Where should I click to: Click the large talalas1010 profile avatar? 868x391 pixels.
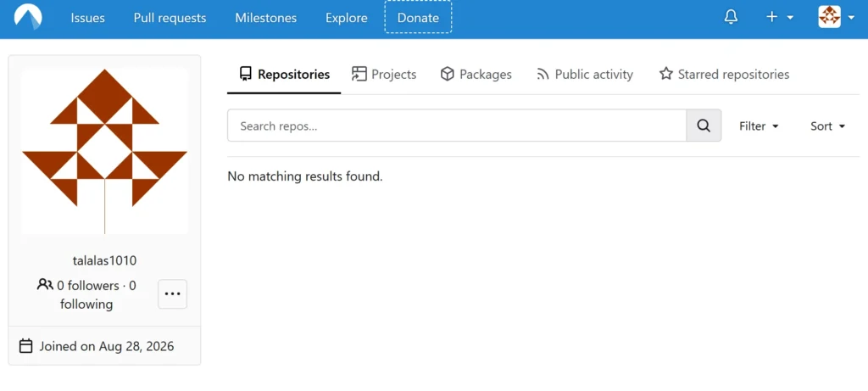[x=104, y=151]
